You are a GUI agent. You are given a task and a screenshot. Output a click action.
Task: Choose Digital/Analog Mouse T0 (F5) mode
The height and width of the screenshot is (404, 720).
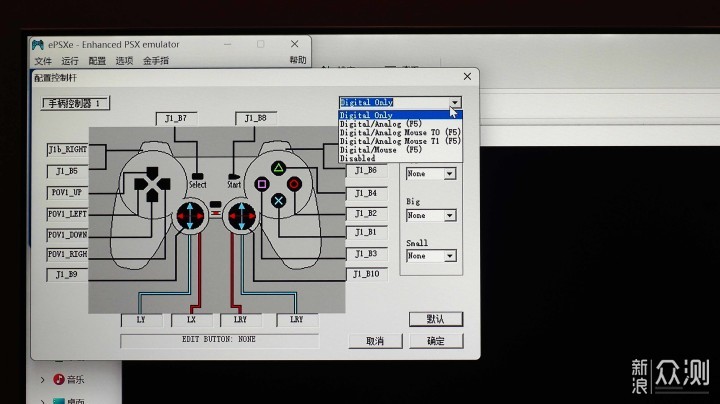pos(400,132)
